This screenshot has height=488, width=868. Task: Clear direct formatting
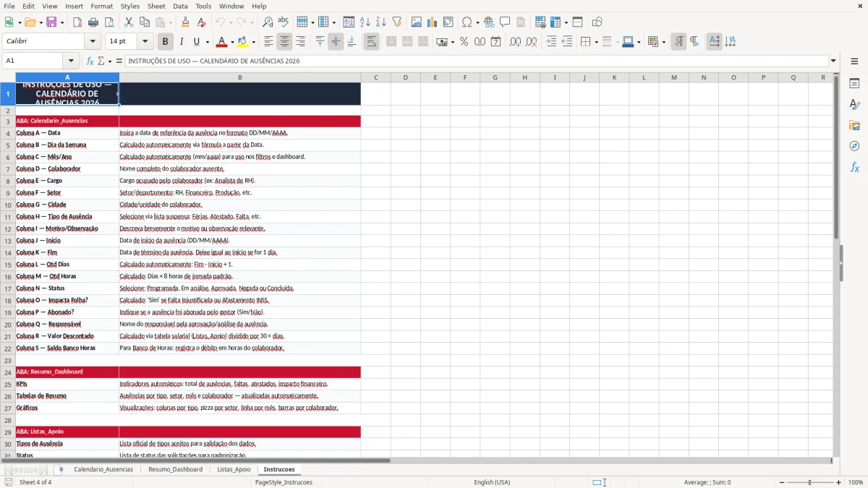tap(200, 22)
